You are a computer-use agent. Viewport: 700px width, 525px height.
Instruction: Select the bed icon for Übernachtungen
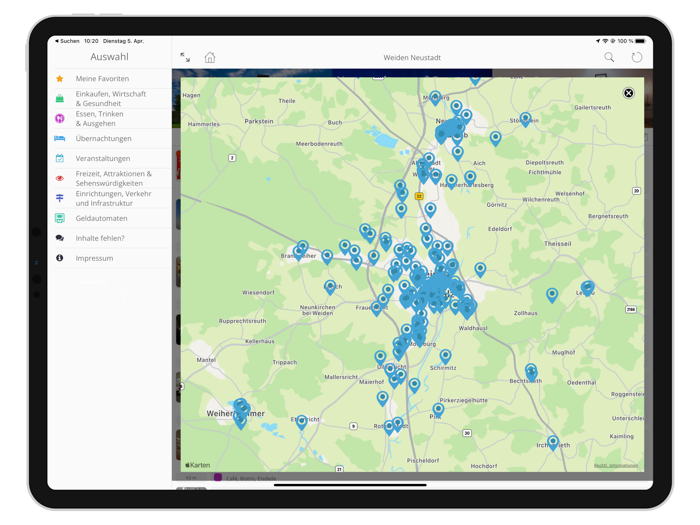(x=59, y=138)
